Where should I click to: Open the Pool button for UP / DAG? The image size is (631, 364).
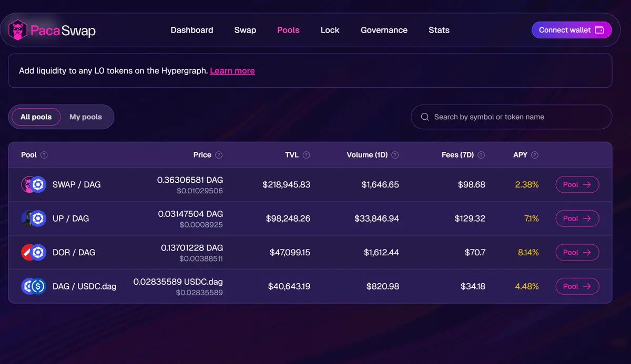pyautogui.click(x=577, y=219)
